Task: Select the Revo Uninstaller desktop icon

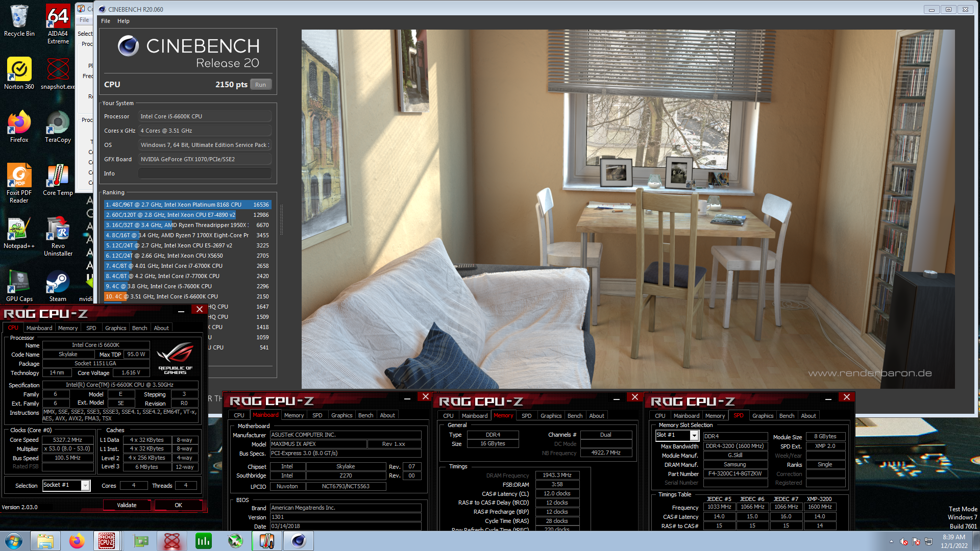Action: 58,236
